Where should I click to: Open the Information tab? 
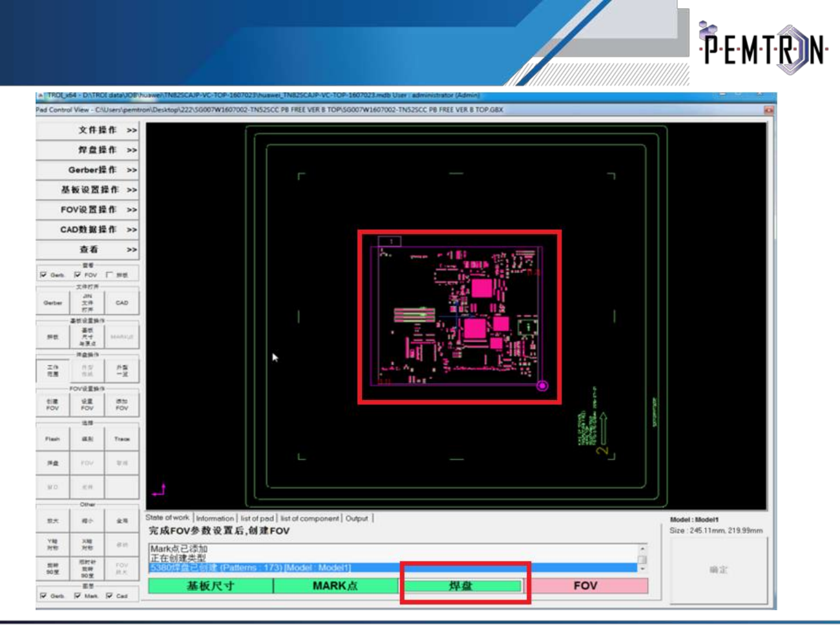point(215,518)
